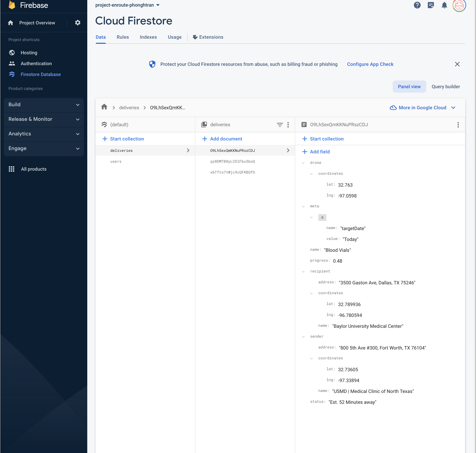Select the deliveries collection row
The height and width of the screenshot is (453, 476).
(145, 150)
